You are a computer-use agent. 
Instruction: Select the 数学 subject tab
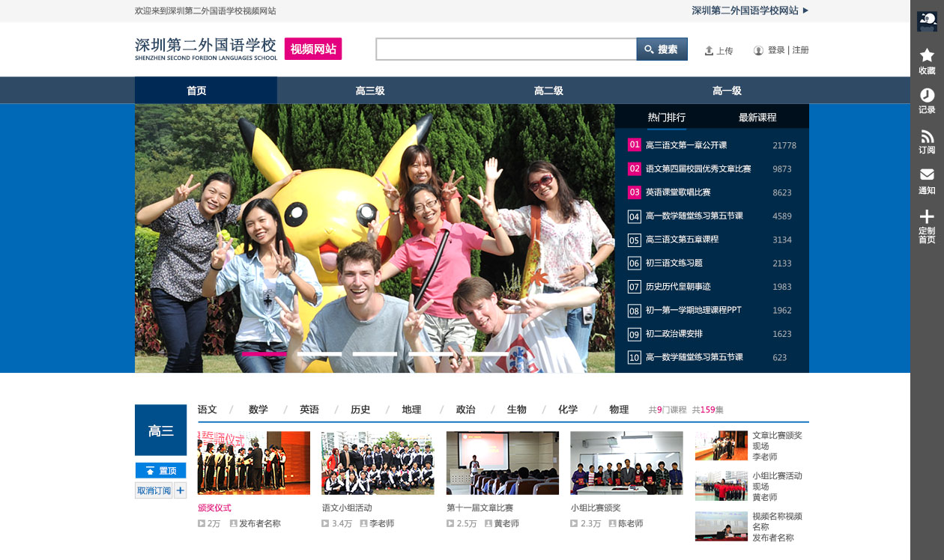(x=258, y=410)
